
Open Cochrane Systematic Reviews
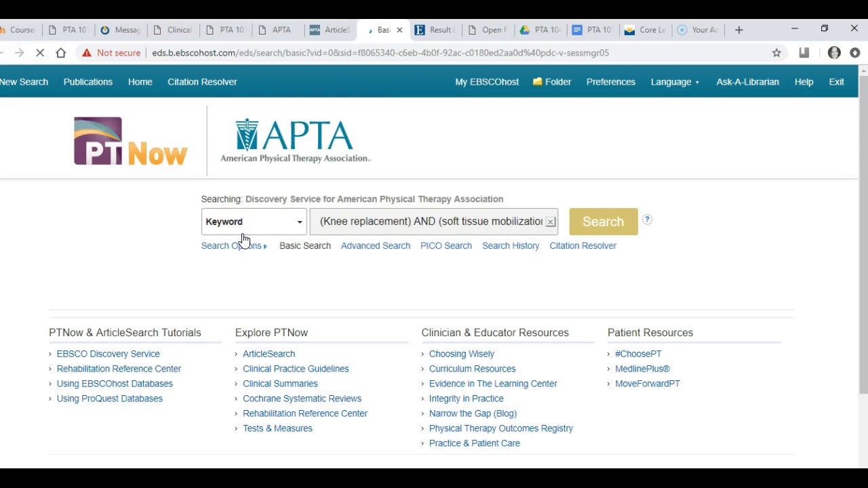click(302, 399)
